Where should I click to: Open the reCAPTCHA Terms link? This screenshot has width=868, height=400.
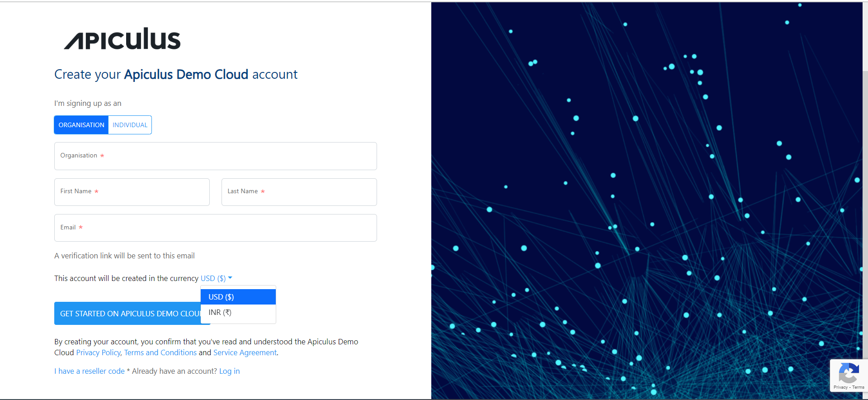point(858,387)
